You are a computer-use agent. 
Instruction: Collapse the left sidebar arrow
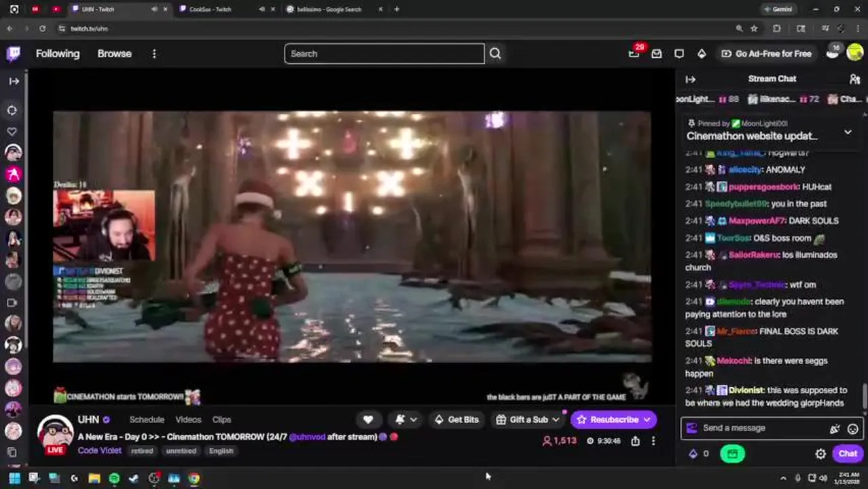14,81
